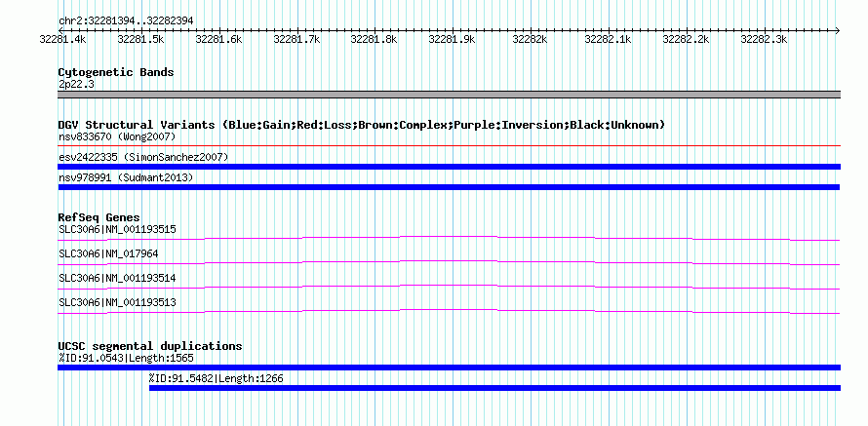
Task: Select the 2p22.3 band label
Action: coord(76,85)
